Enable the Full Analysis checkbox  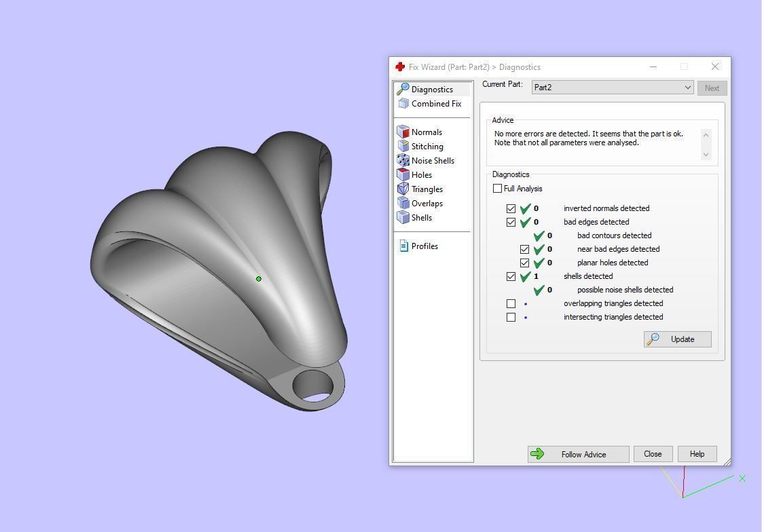[x=497, y=189]
